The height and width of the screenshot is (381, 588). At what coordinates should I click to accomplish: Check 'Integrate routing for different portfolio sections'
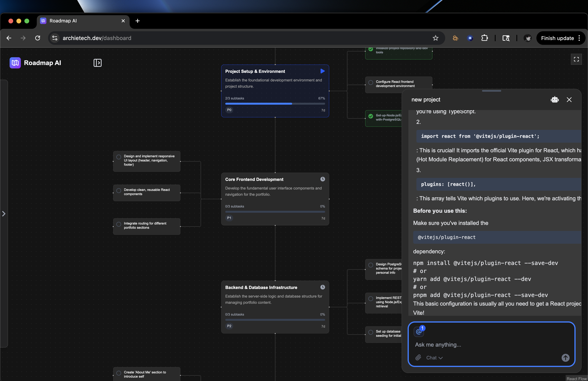click(119, 224)
